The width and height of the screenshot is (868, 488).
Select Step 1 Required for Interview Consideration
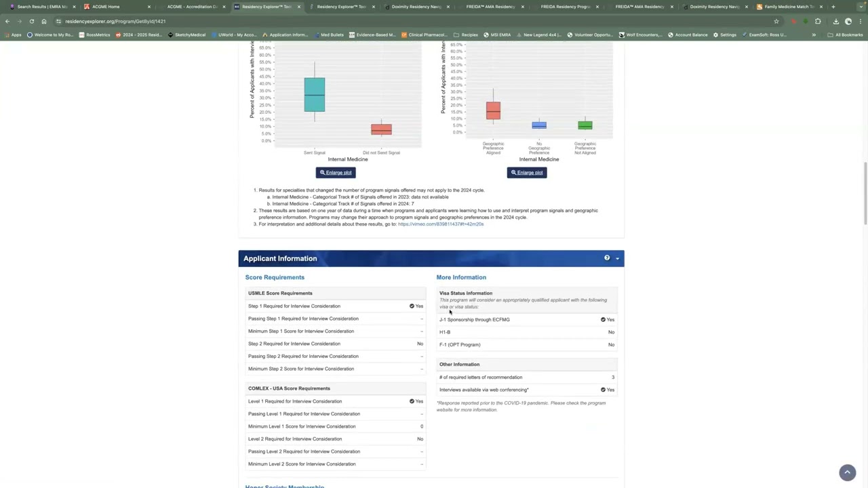point(336,306)
